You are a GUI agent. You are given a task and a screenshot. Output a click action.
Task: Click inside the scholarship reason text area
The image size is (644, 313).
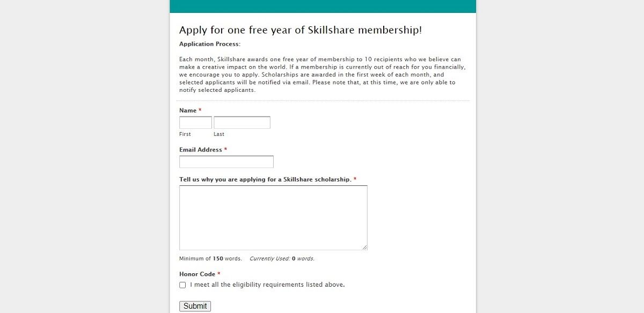pos(273,217)
